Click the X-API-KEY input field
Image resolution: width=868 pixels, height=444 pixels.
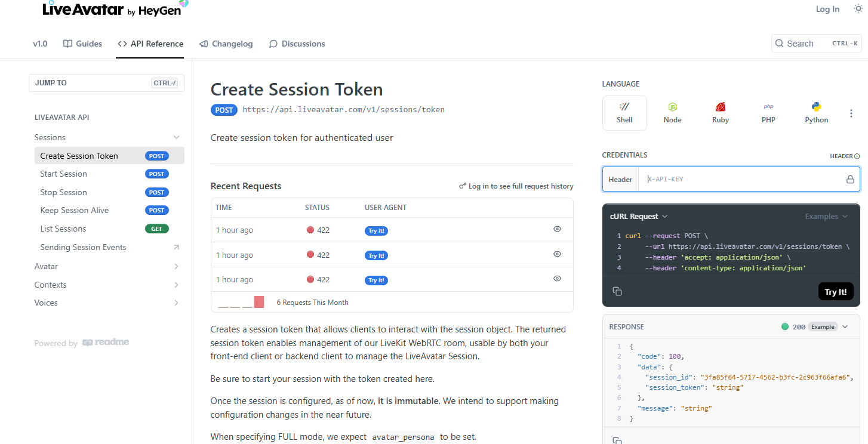pos(743,179)
